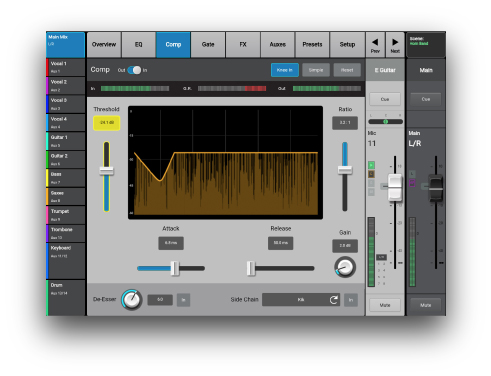Open the Scene info box

(426, 45)
